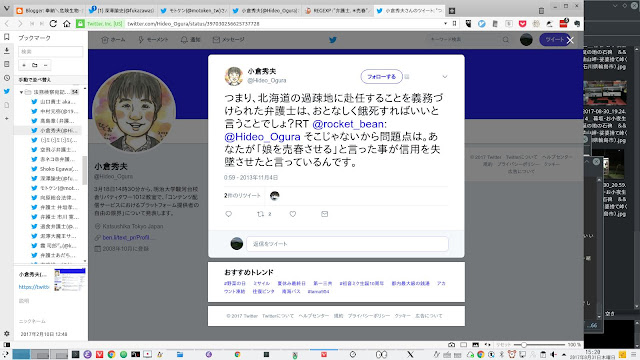Click the taskbar clock showing 15:20
The image size is (640, 360).
592,354
